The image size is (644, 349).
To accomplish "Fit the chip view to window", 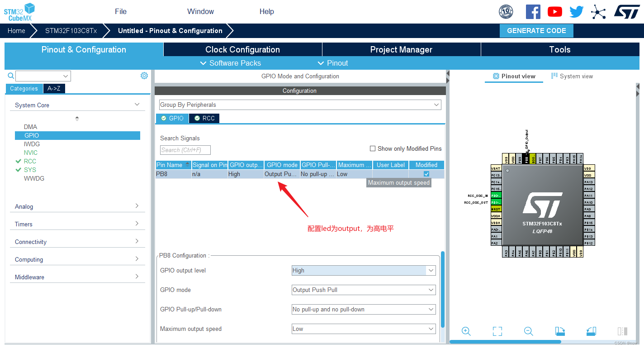I will (497, 331).
